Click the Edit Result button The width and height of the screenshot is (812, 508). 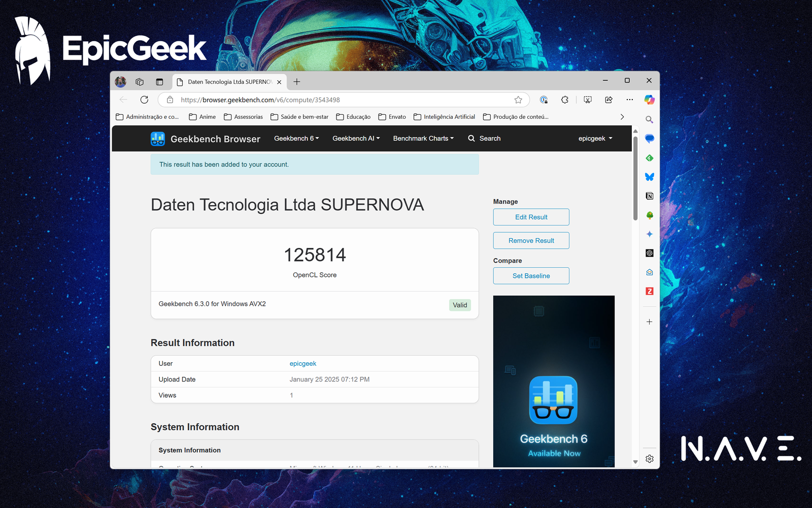pyautogui.click(x=531, y=217)
